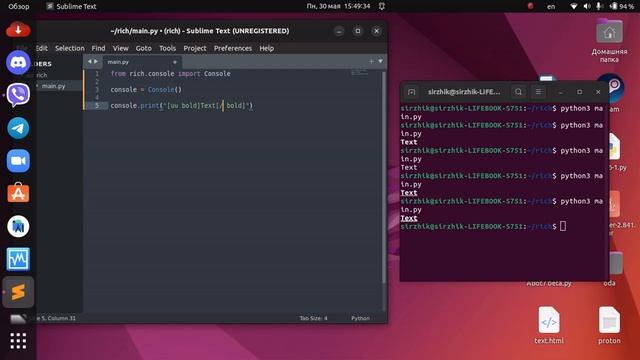Click the "console = Console()" line
This screenshot has width=640, height=360.
coord(146,90)
